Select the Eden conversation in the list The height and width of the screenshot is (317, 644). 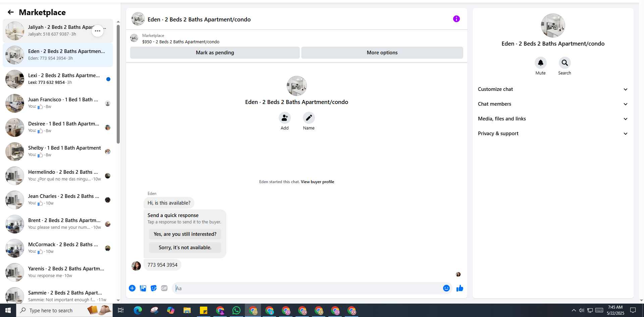point(58,55)
